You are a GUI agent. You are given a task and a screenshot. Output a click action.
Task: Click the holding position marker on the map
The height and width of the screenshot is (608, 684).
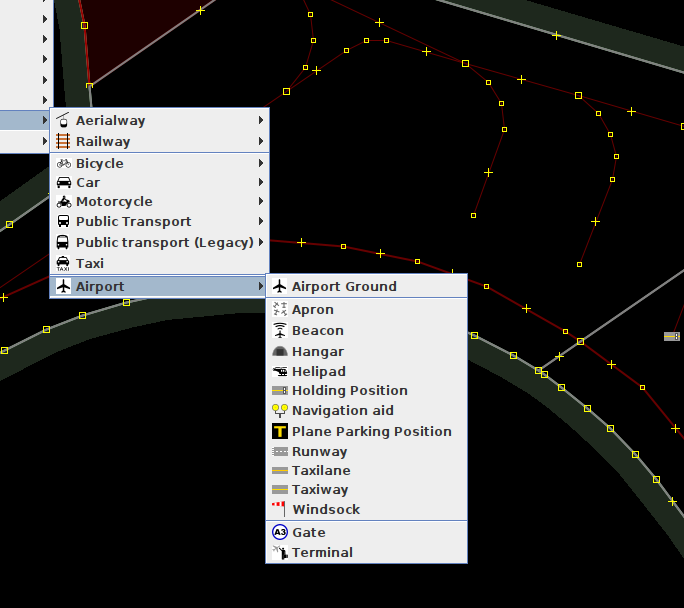[x=672, y=336]
